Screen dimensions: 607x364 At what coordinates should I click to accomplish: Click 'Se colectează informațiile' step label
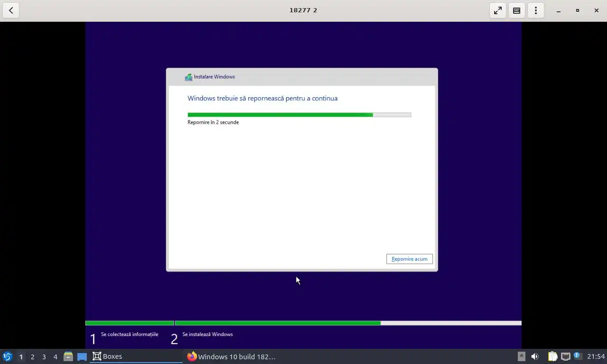[129, 334]
